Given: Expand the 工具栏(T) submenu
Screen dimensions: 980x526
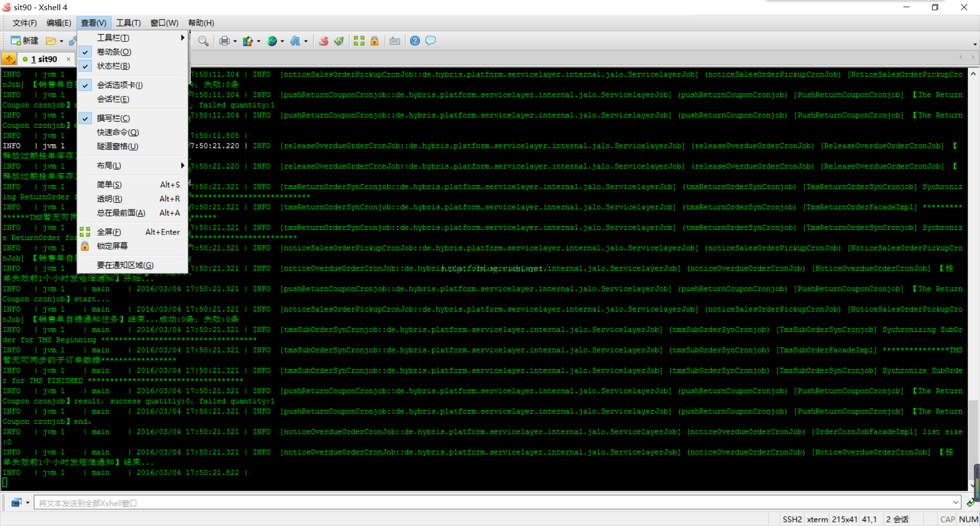Looking at the screenshot, I should (133, 38).
